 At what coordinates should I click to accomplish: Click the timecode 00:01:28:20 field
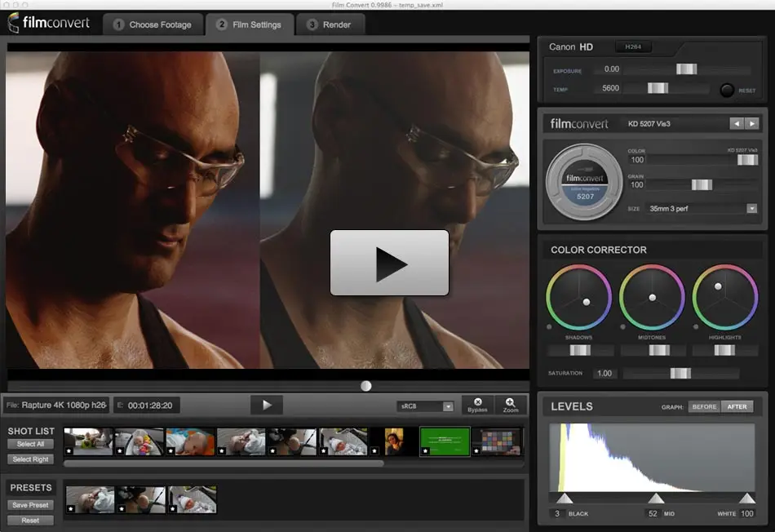[147, 406]
